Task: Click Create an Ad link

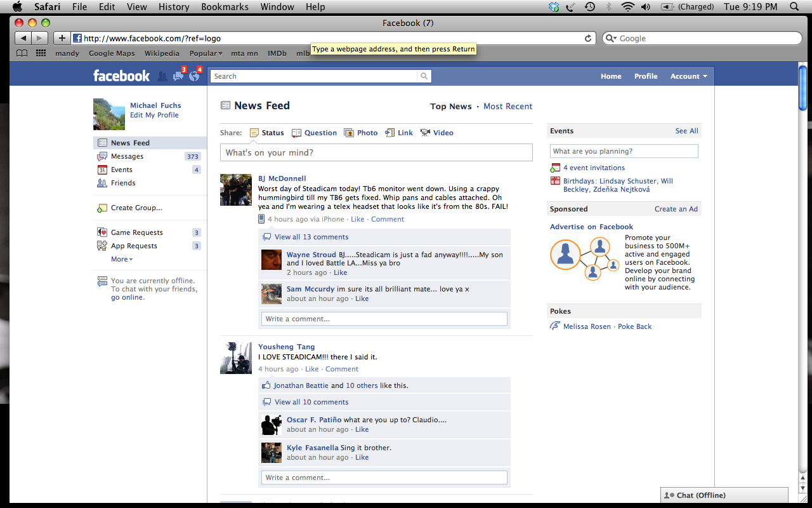Action: click(x=676, y=209)
